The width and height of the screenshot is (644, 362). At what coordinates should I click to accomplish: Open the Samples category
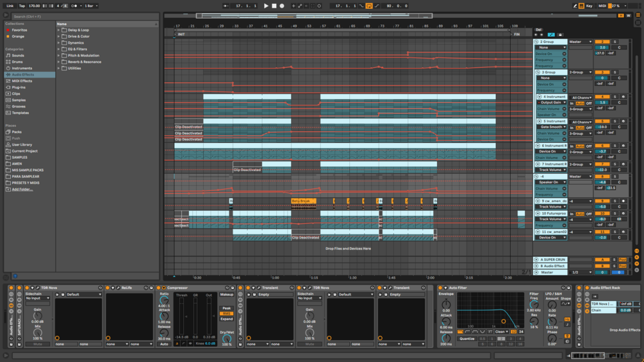click(x=19, y=100)
